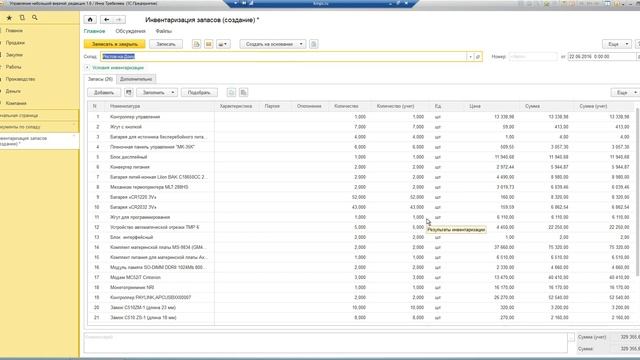The image size is (640, 360).
Task: Open Работы section in sidebar
Action: coord(13,67)
